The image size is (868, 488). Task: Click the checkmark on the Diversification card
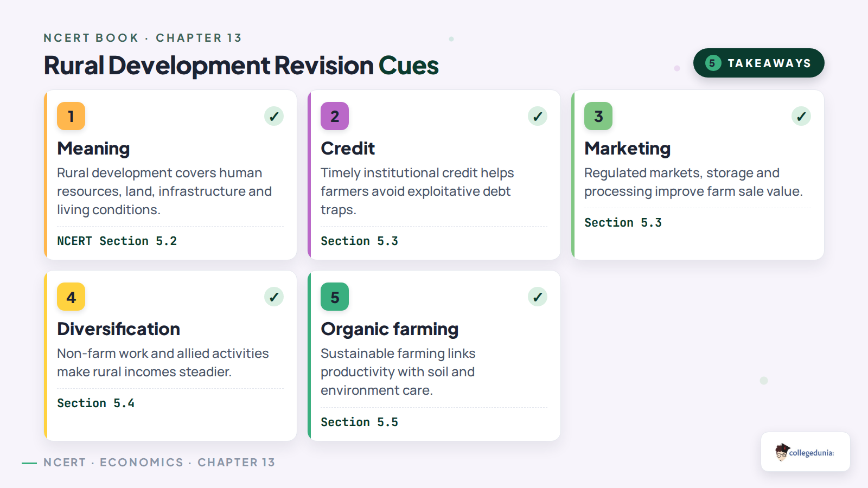pos(274,297)
